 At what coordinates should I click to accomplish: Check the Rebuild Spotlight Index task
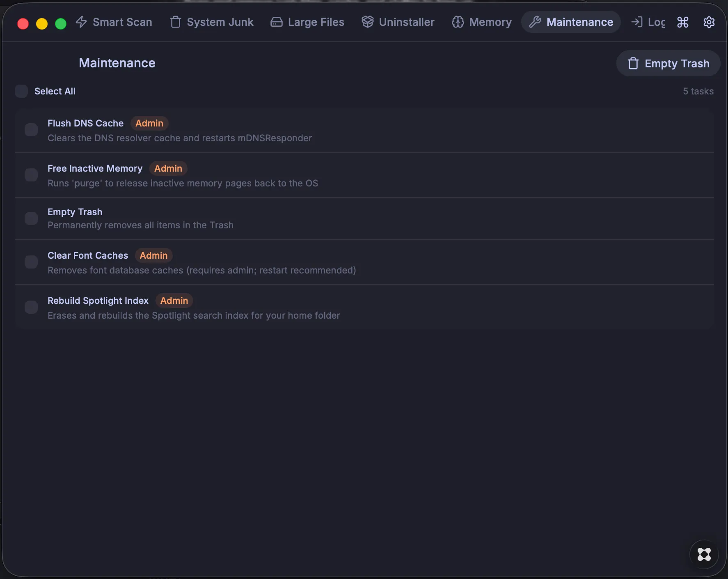(31, 307)
